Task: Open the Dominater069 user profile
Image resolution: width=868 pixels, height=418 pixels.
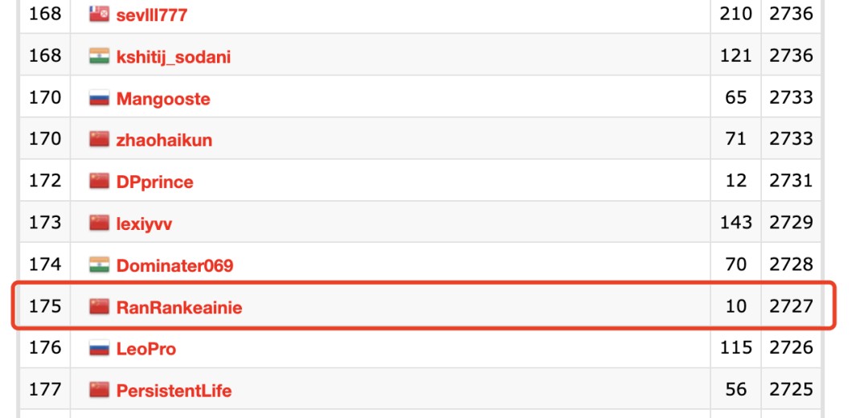Action: 174,265
